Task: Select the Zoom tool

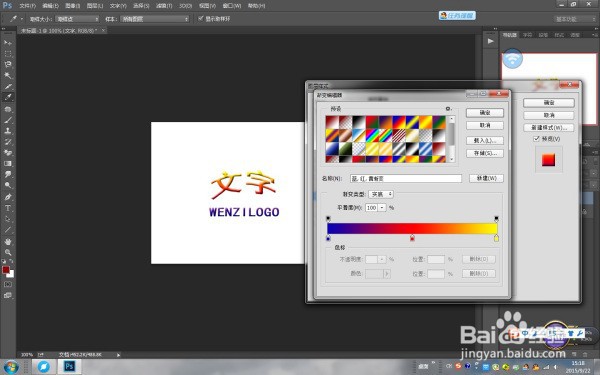Action: click(8, 253)
